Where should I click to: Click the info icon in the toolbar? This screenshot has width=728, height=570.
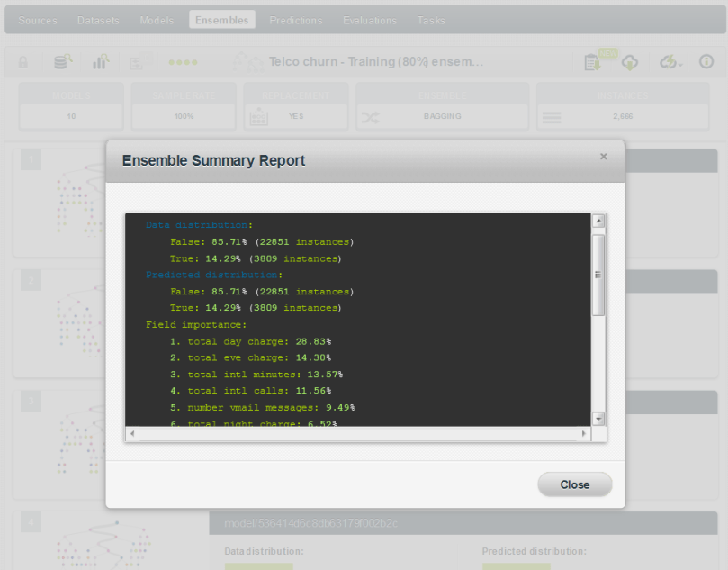[x=706, y=62]
